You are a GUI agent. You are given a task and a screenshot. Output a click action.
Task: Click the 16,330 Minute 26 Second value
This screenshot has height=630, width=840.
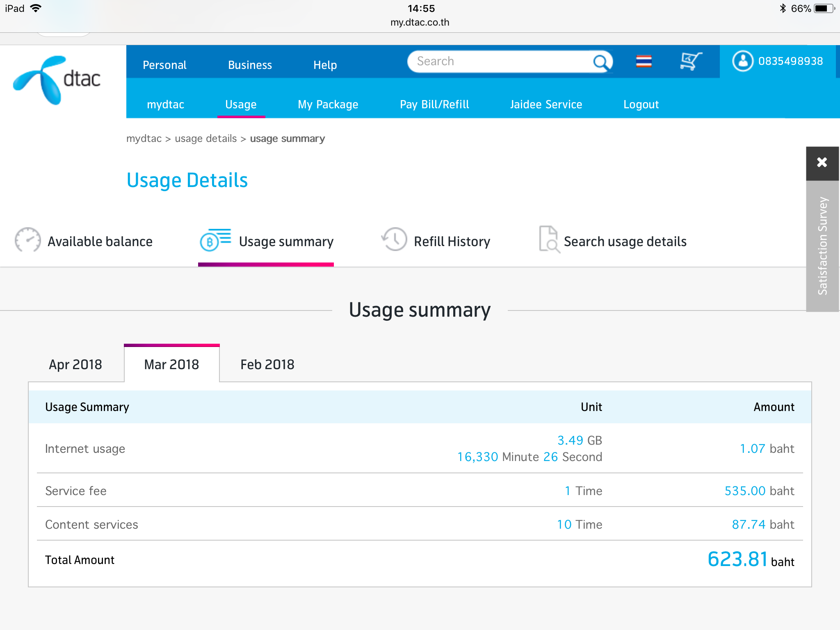pos(530,457)
